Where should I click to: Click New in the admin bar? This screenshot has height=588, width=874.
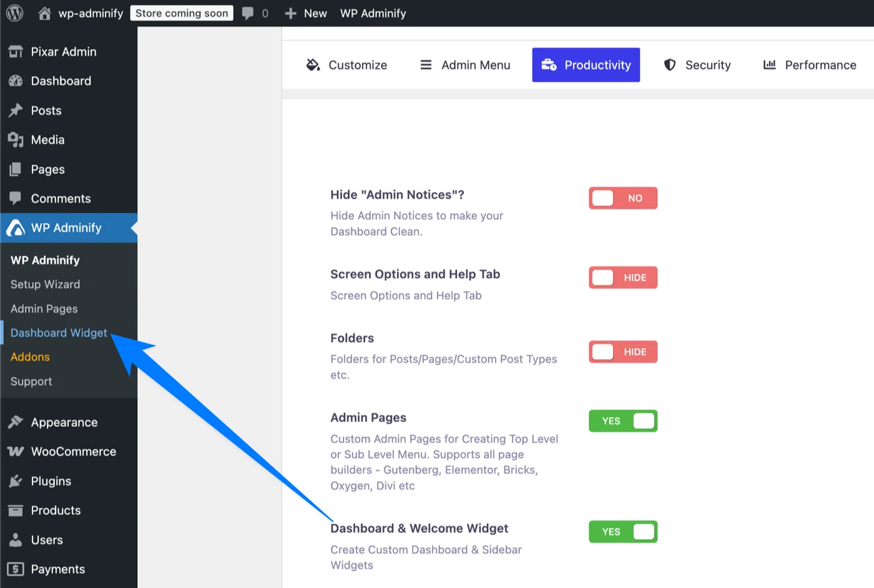click(x=315, y=13)
